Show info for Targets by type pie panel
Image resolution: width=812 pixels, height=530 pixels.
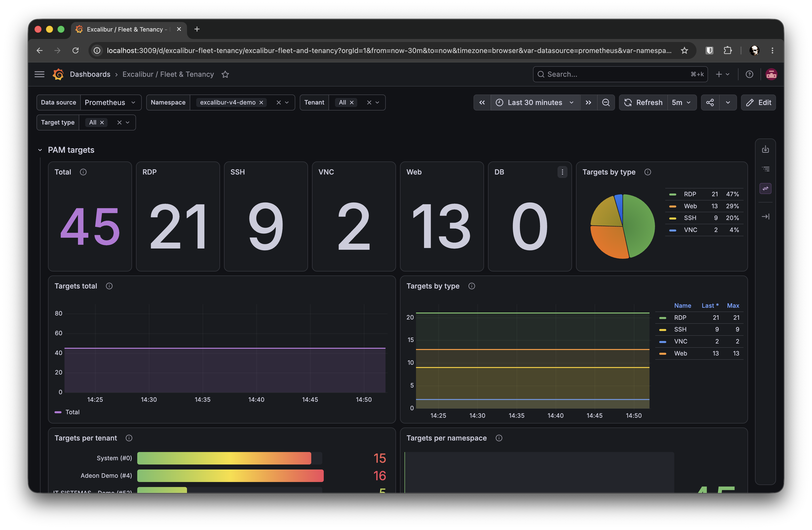pos(647,172)
